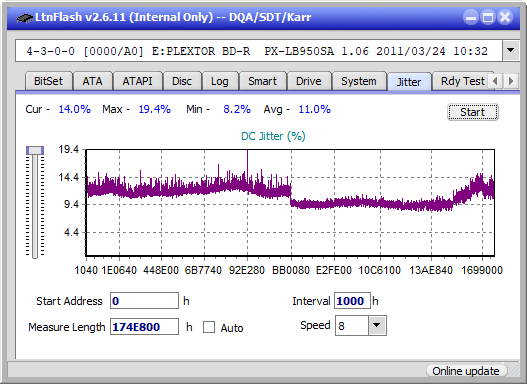The image size is (527, 384).
Task: Switch to the Smart tab
Action: tap(262, 81)
